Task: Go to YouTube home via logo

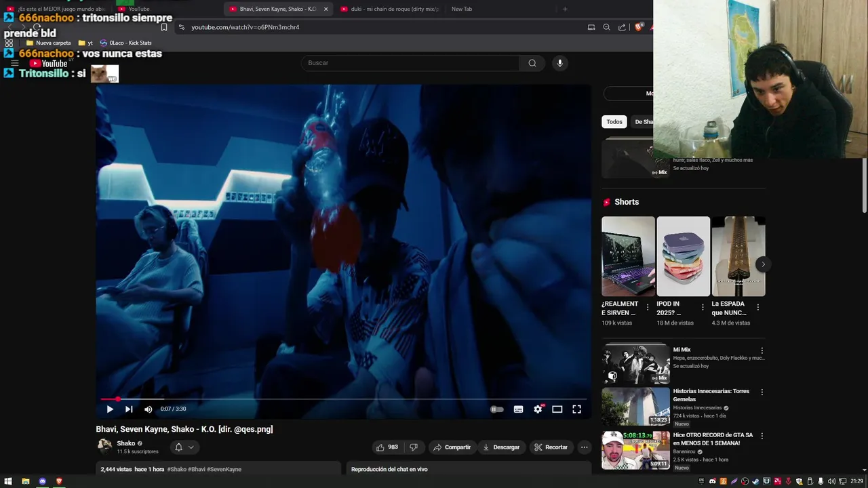Action: pos(48,64)
